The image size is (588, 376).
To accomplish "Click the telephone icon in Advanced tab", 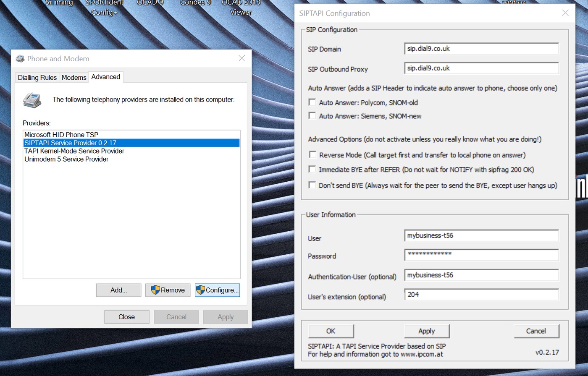I will (x=32, y=100).
